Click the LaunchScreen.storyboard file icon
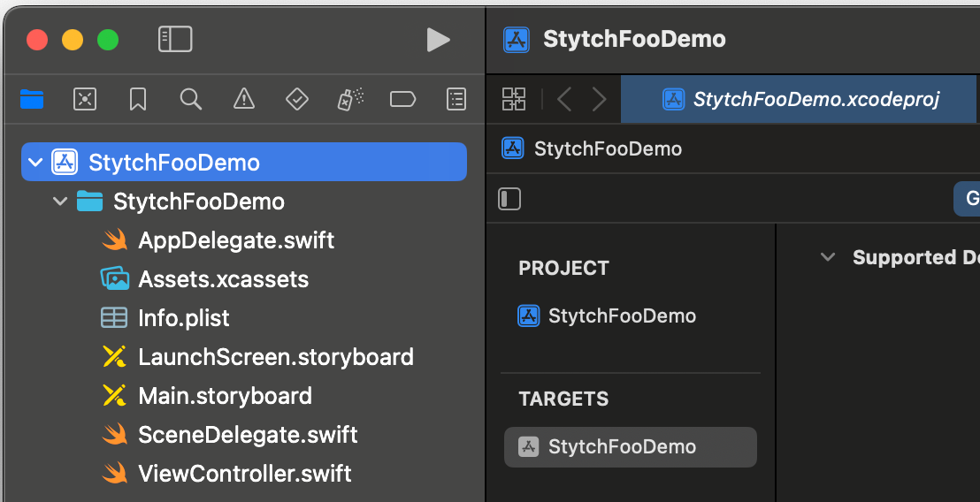The width and height of the screenshot is (980, 502). click(114, 356)
